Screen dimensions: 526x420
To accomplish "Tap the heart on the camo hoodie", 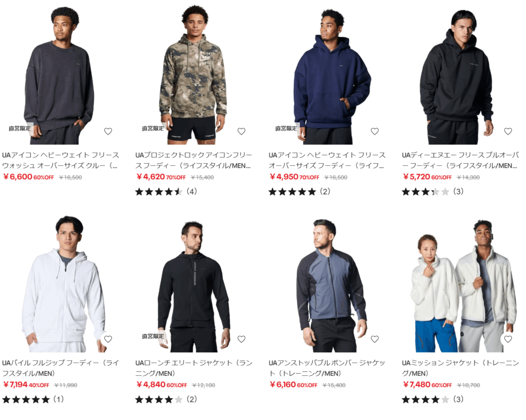I will coord(241,131).
